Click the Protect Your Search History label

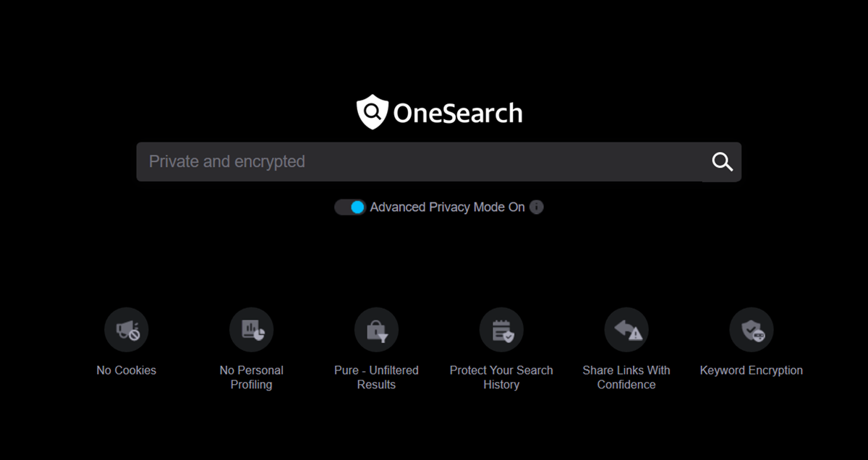(x=501, y=378)
